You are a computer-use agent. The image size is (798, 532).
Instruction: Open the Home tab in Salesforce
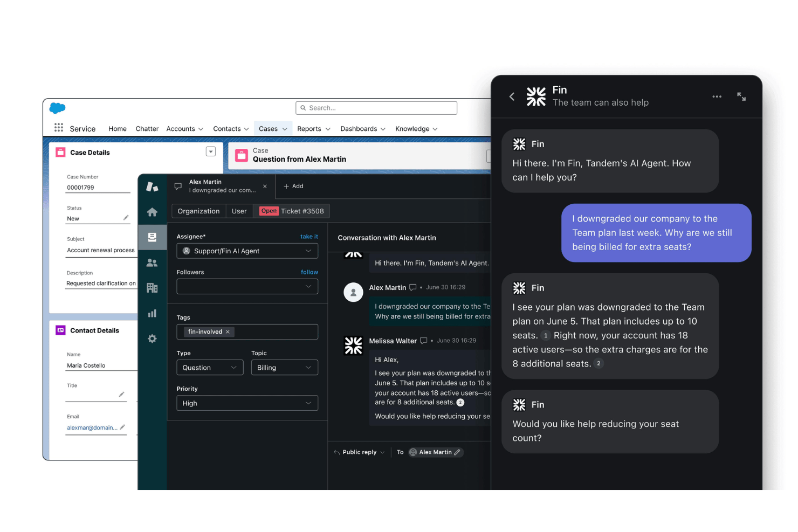tap(118, 129)
